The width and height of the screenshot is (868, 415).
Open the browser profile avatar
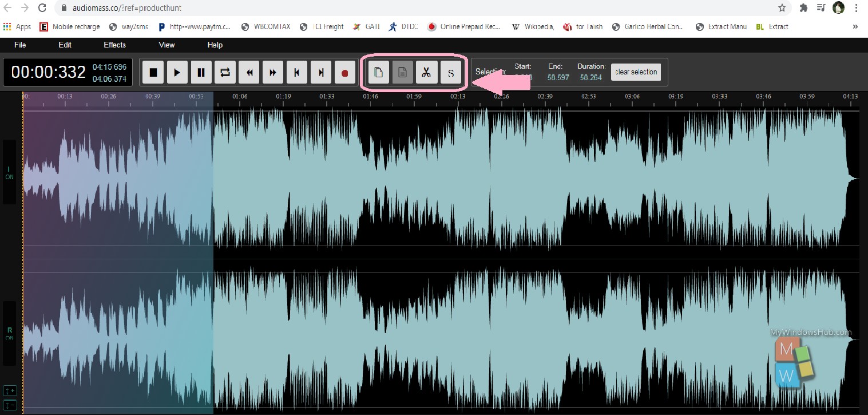pyautogui.click(x=839, y=8)
